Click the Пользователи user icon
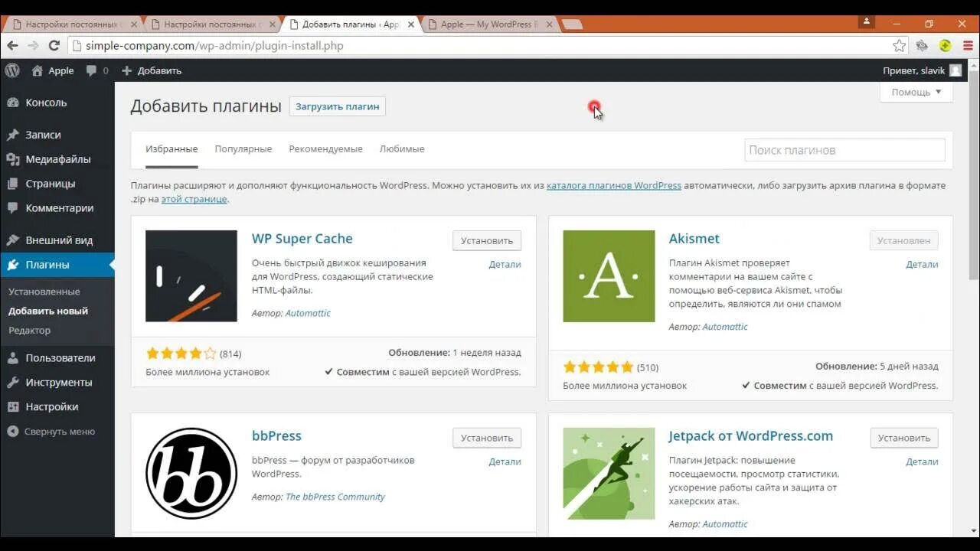 (12, 358)
